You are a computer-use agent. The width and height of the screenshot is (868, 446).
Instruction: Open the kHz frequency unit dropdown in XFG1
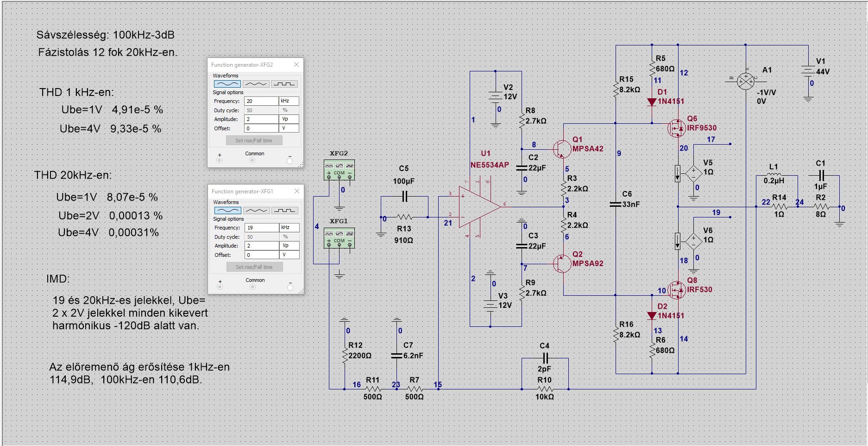tap(289, 228)
